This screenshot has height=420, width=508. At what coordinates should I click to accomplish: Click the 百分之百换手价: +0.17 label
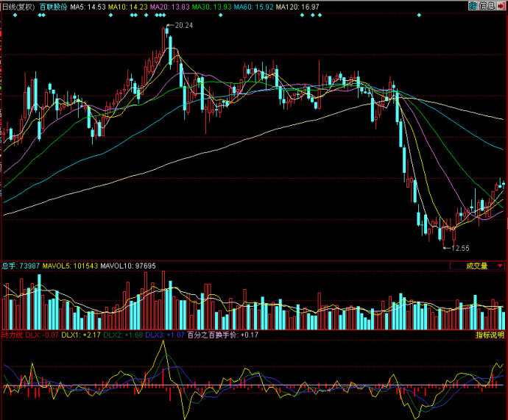(223, 335)
